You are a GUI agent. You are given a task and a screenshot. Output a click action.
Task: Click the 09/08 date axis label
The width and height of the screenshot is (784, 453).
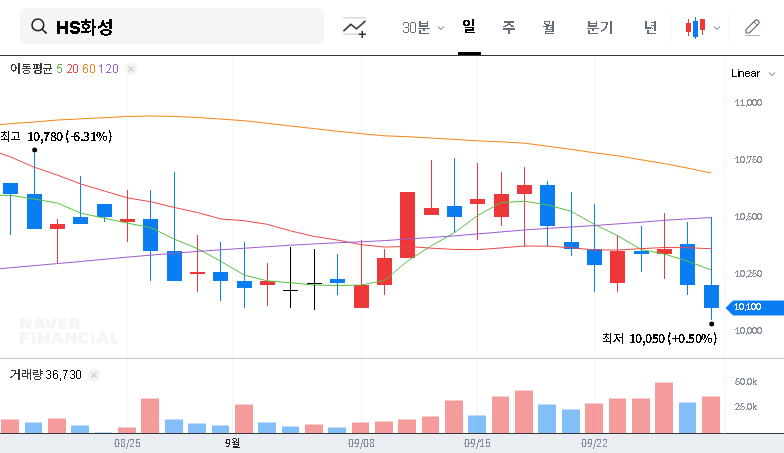click(361, 443)
